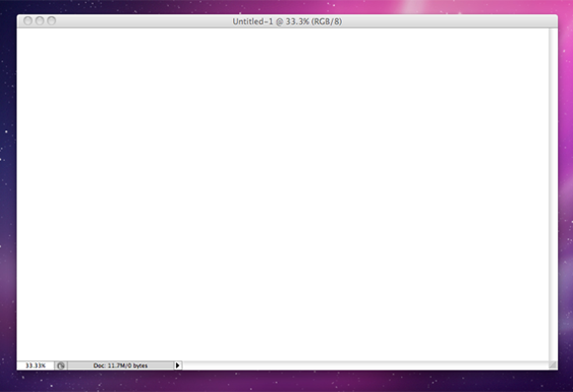Click the dark starry desktop wallpaper
Viewport: 573px width, 392px height.
pos(7,146)
